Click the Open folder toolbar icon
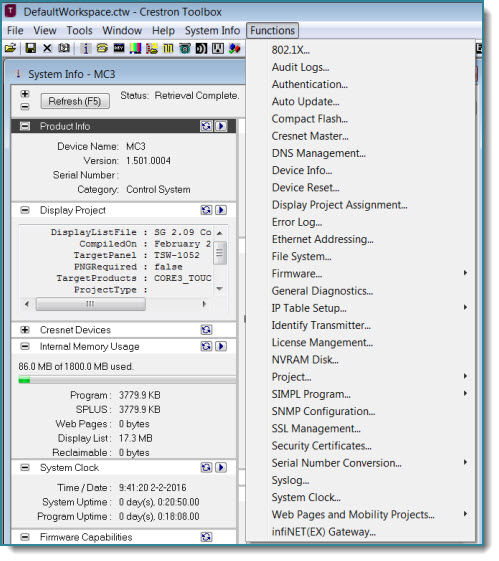 coord(11,48)
